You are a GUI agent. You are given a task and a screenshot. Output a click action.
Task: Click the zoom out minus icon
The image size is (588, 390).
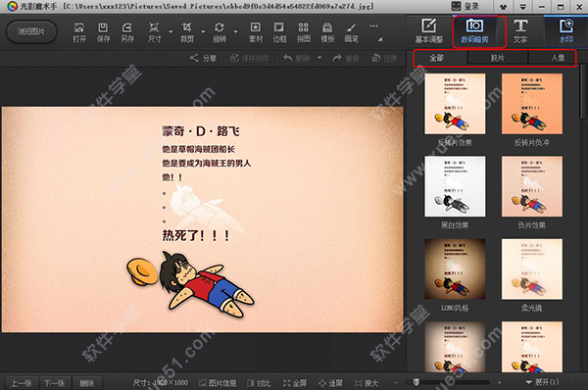pyautogui.click(x=396, y=382)
